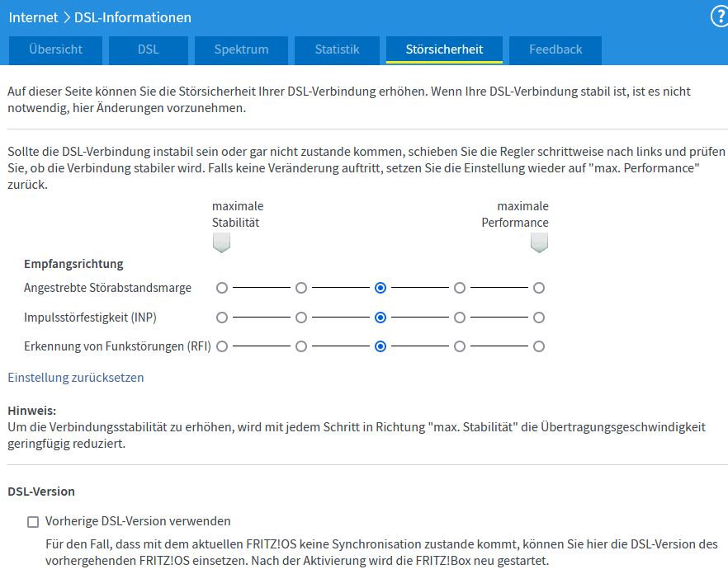Click the Internet breadcrumb link
This screenshot has height=574, width=728.
click(33, 17)
